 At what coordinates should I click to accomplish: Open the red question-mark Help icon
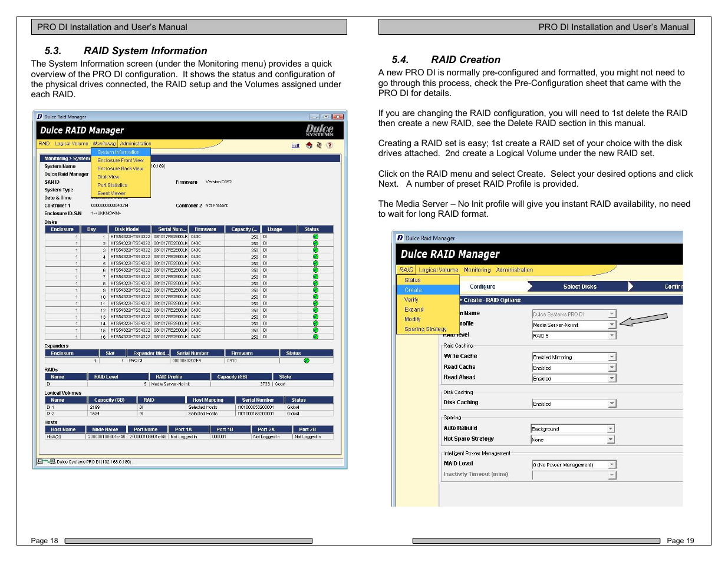click(330, 145)
